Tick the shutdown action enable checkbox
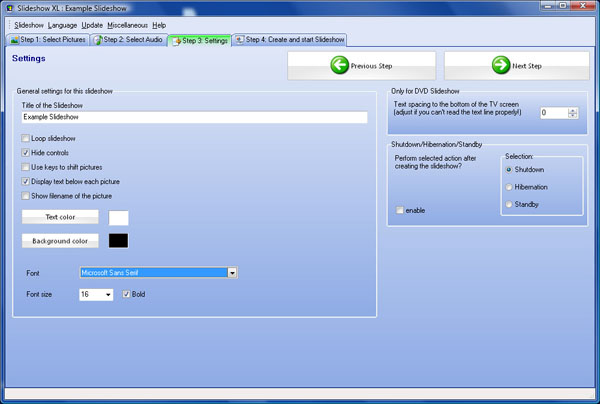 401,210
